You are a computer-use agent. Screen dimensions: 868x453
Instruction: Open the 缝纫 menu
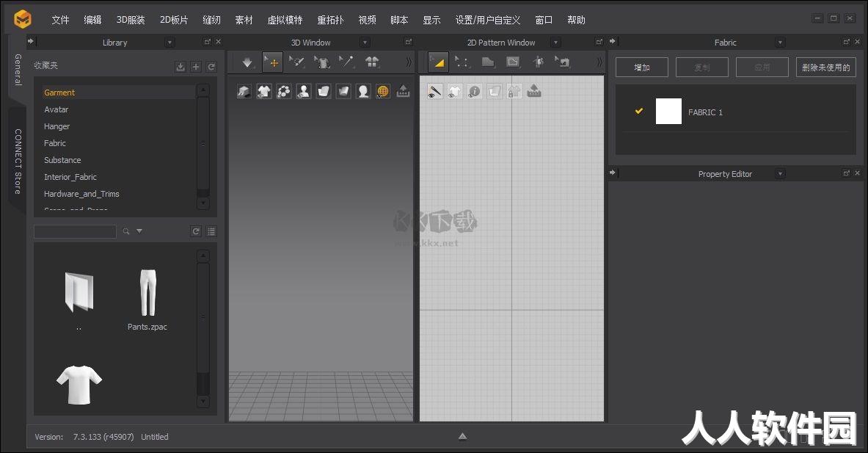click(211, 20)
